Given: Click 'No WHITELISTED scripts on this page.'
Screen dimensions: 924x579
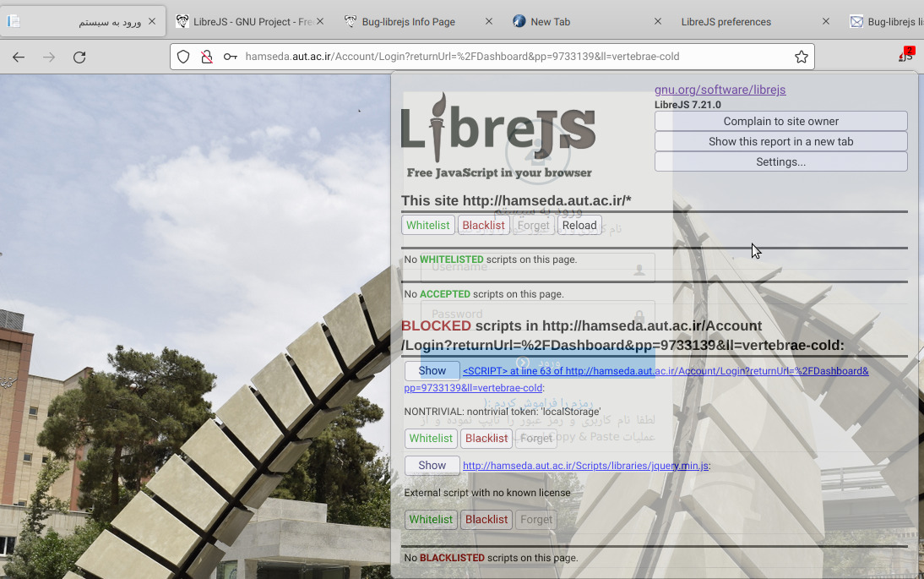Looking at the screenshot, I should [490, 259].
